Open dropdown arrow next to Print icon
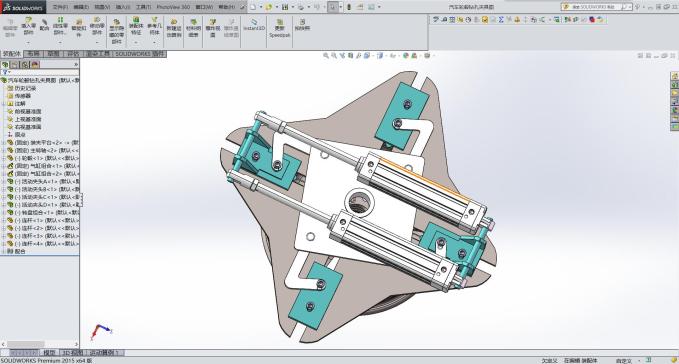679x364 pixels. pyautogui.click(x=308, y=7)
